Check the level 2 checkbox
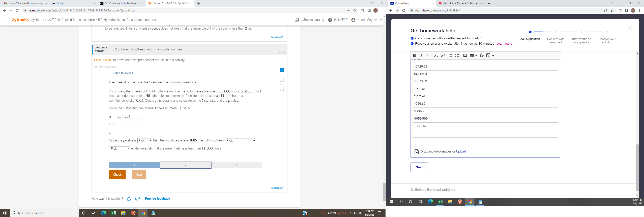 tap(282, 79)
